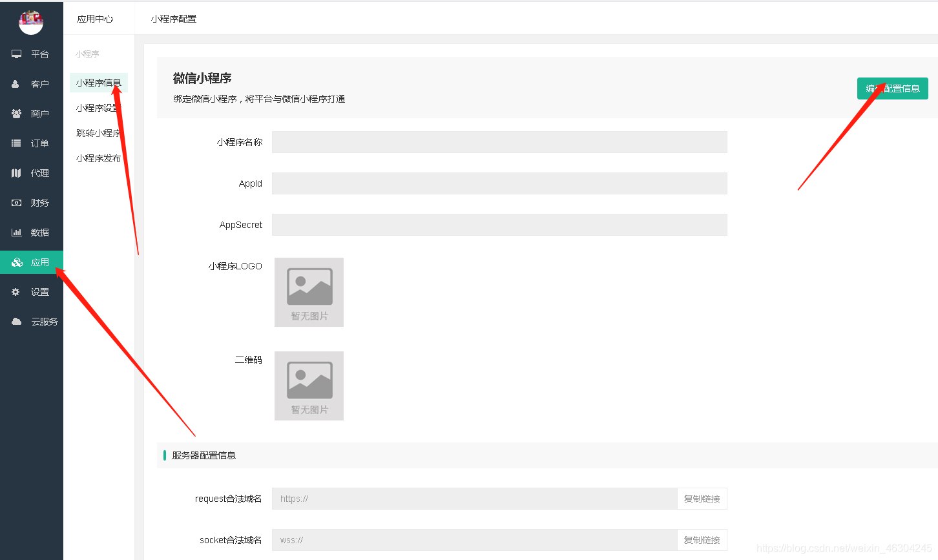Click the 数据 bar chart icon in sidebar

(16, 233)
